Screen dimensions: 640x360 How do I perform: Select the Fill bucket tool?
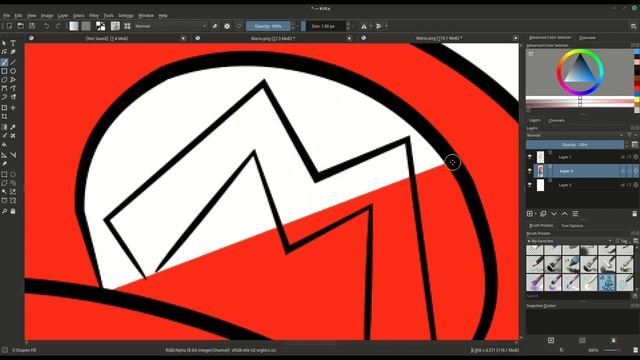[x=4, y=145]
